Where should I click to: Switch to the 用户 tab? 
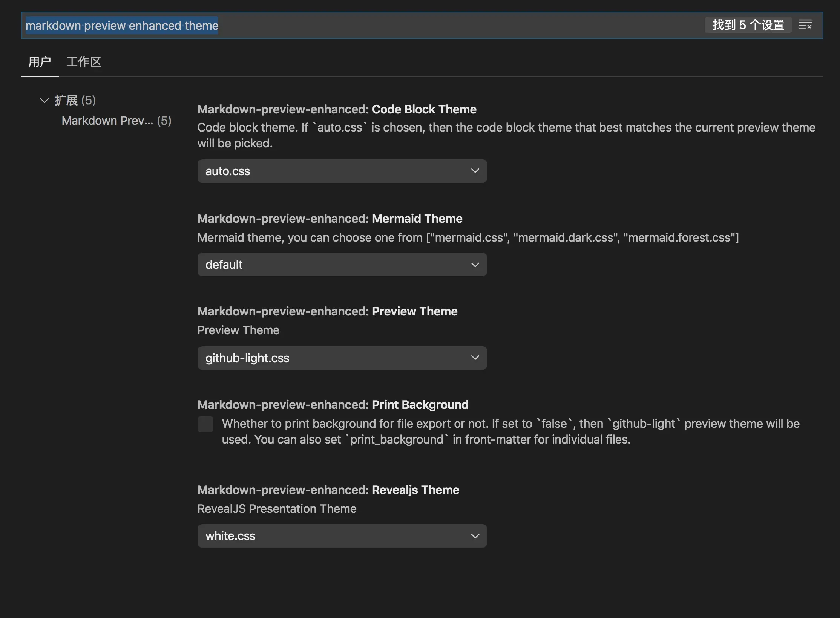pyautogui.click(x=40, y=61)
